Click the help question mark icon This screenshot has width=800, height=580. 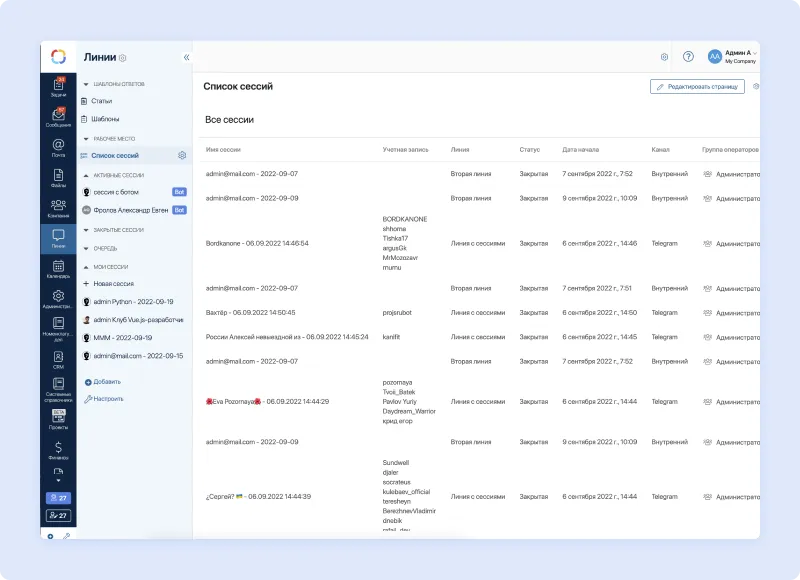click(688, 57)
